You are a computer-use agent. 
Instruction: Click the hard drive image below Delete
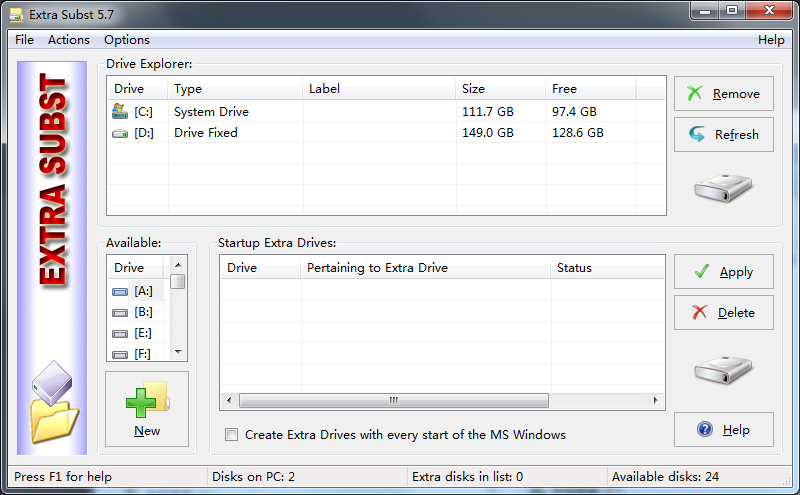723,370
